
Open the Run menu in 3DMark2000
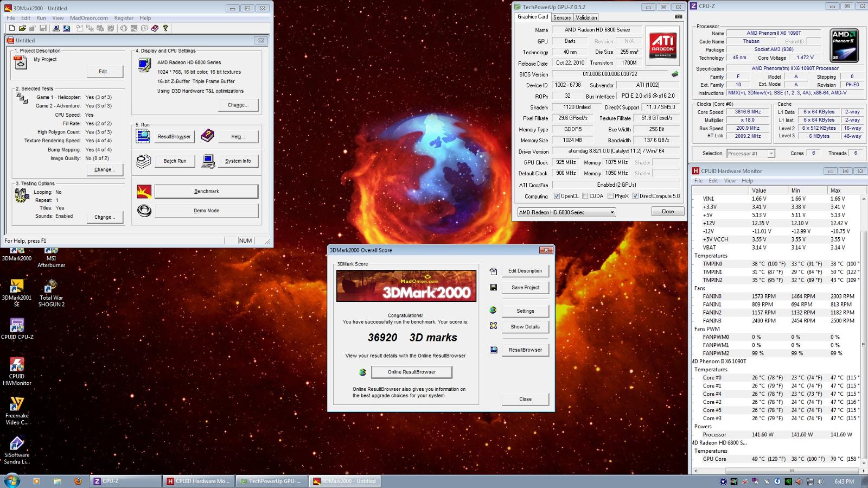point(41,18)
